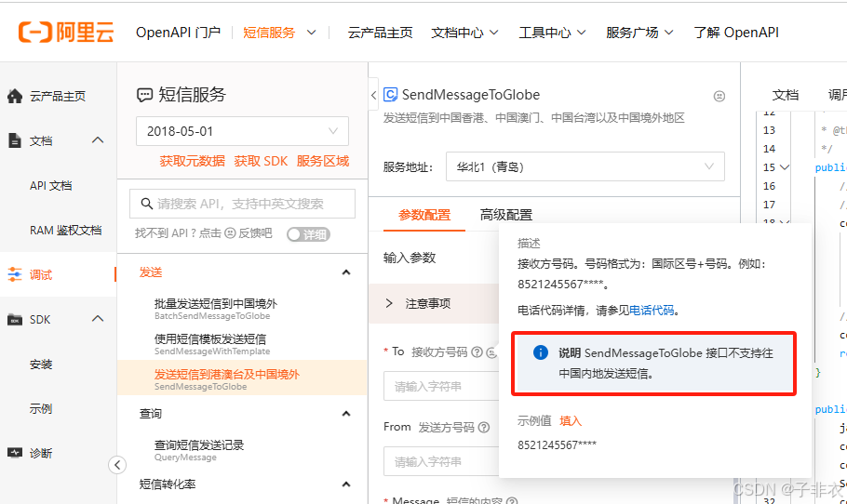Select QueryMessage API
This screenshot has width=847, height=504.
[242, 450]
